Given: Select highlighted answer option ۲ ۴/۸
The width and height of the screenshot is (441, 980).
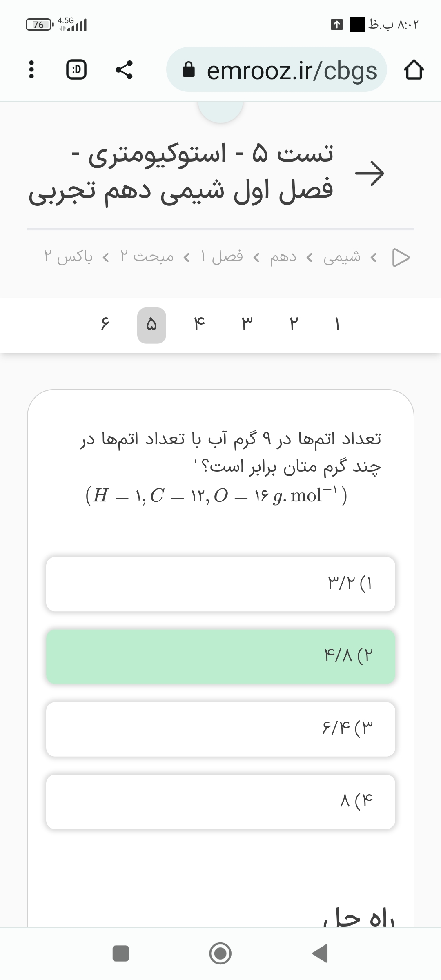Looking at the screenshot, I should (220, 656).
